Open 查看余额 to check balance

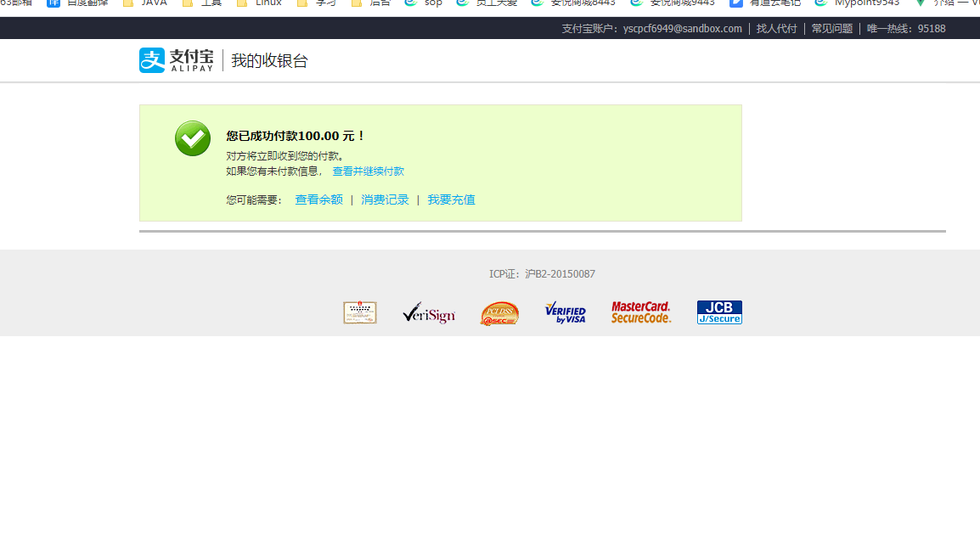(318, 199)
